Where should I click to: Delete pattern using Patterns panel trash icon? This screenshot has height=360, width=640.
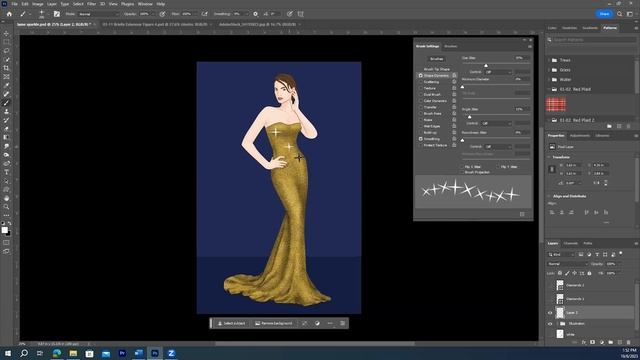tap(628, 127)
